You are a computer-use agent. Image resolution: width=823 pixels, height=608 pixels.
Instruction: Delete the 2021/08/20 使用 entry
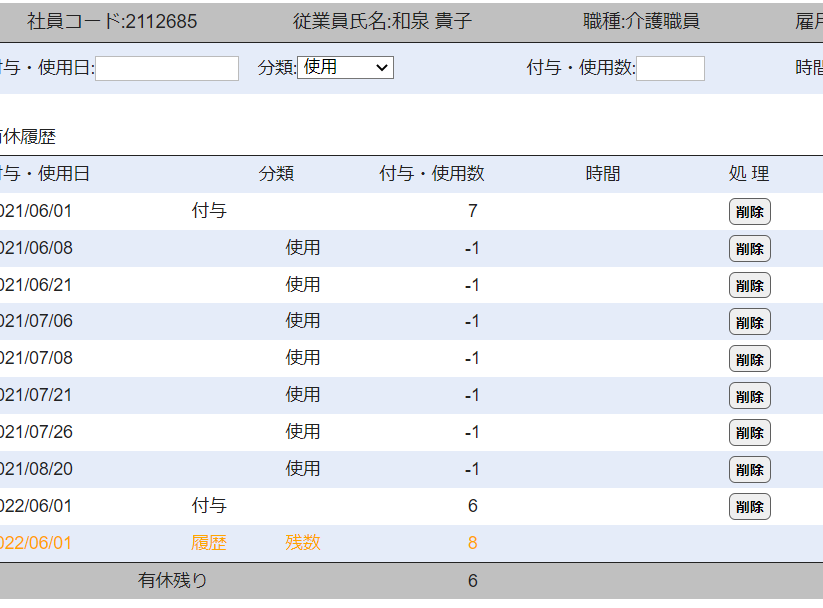point(749,470)
